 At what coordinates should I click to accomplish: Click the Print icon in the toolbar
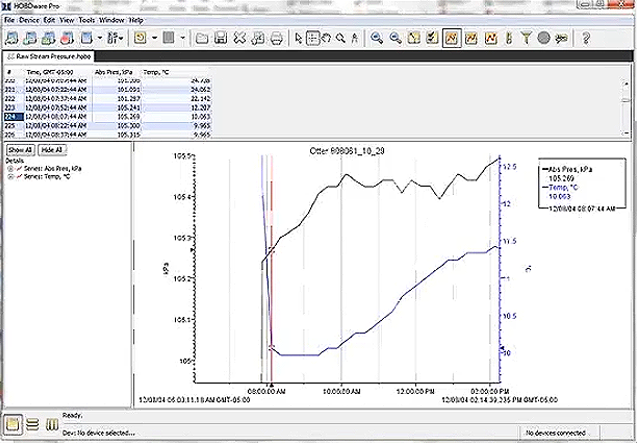tap(276, 38)
